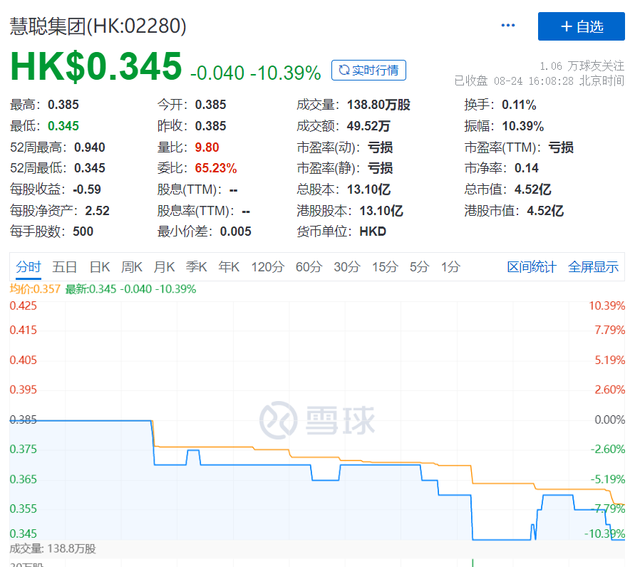This screenshot has width=640, height=567.
Task: Select the 季K chart tab
Action: tap(196, 267)
